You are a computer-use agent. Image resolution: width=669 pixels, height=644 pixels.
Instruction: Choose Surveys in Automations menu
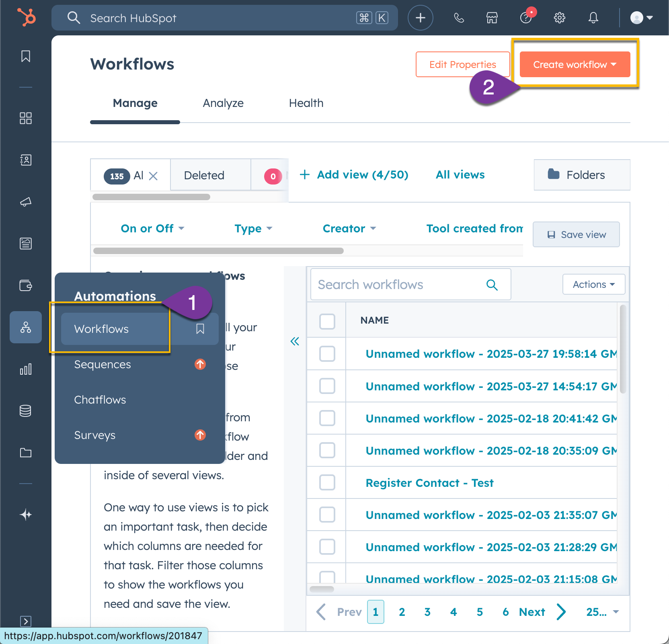[x=95, y=435]
